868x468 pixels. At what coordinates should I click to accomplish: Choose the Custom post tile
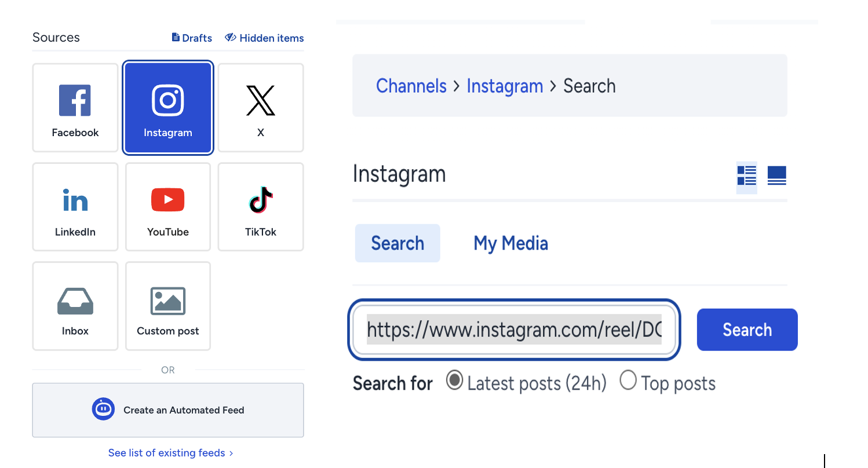168,306
